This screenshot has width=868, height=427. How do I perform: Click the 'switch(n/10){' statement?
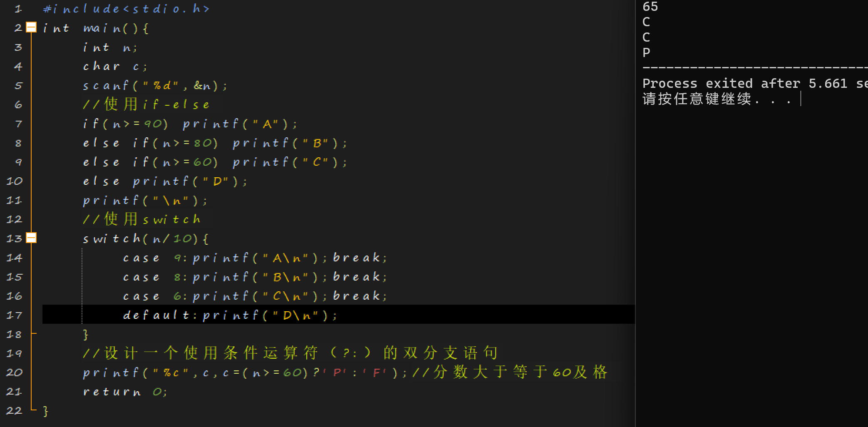[x=146, y=239]
